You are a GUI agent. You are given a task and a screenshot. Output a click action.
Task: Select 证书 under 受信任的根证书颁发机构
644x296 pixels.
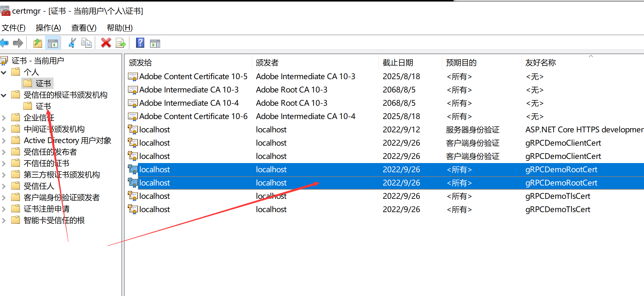[43, 106]
